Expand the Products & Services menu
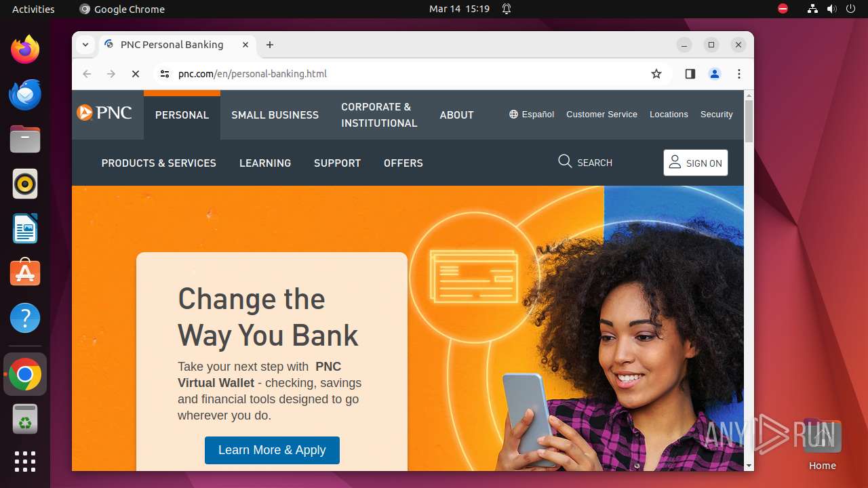The height and width of the screenshot is (488, 868). pyautogui.click(x=159, y=163)
